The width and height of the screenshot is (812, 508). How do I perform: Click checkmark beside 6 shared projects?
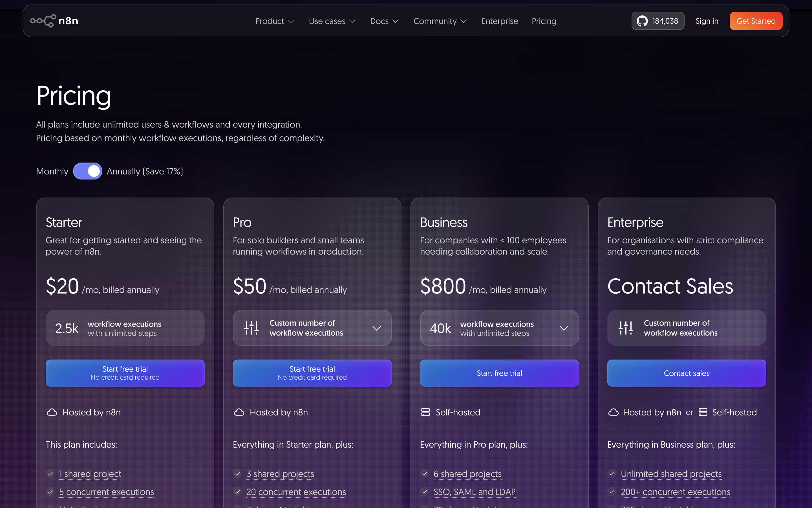point(425,474)
